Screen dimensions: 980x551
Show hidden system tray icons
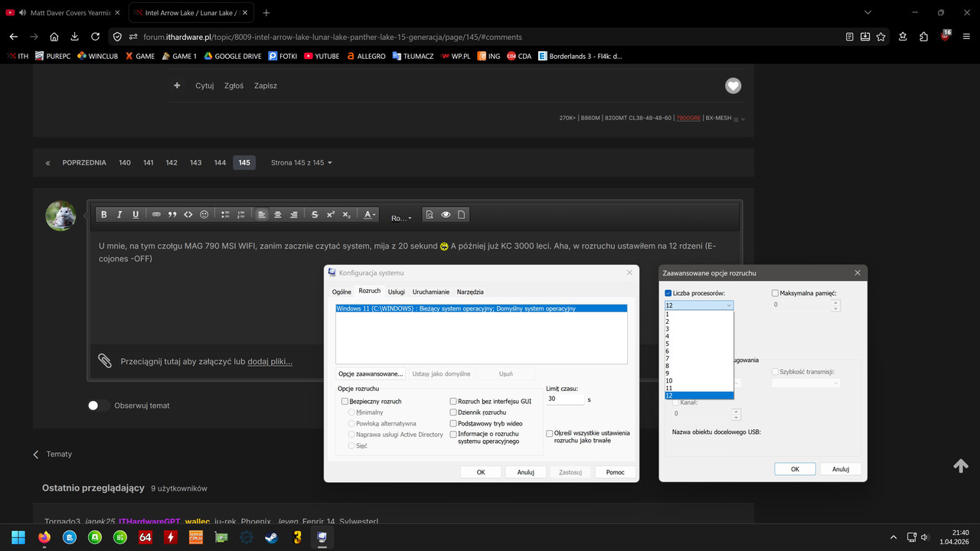tap(893, 537)
